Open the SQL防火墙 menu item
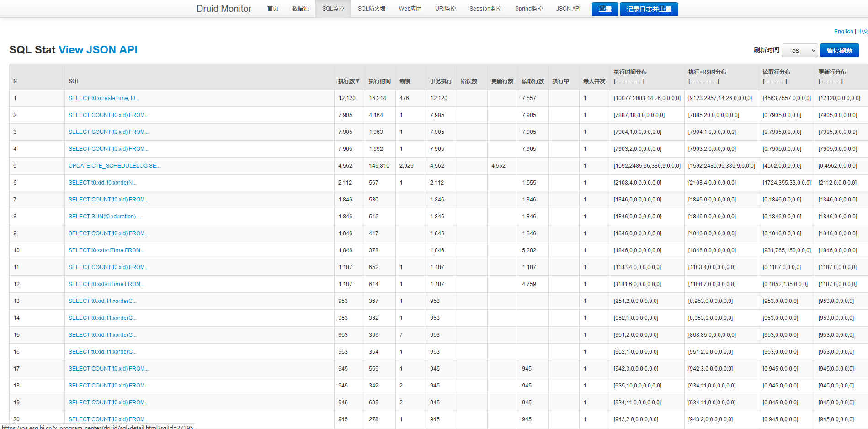Screen dimensions: 868x429 [371, 9]
